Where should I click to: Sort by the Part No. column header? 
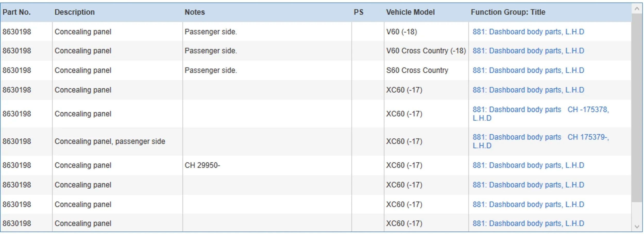[16, 12]
